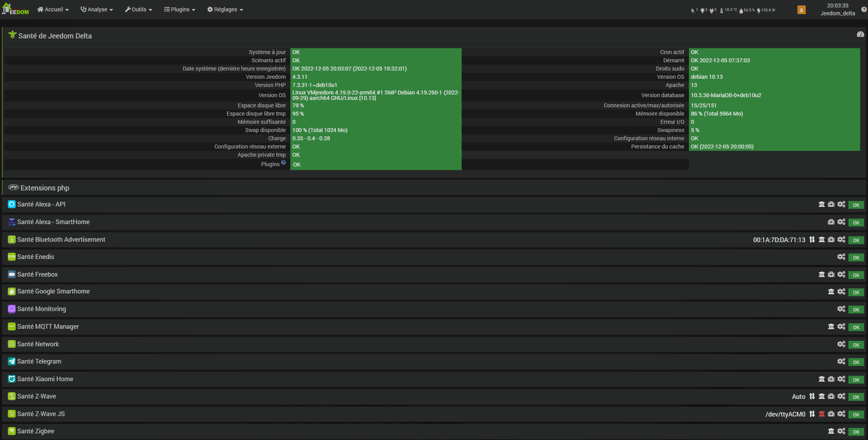
Task: Open Santé Alexa - API gears configuration
Action: pyautogui.click(x=841, y=204)
